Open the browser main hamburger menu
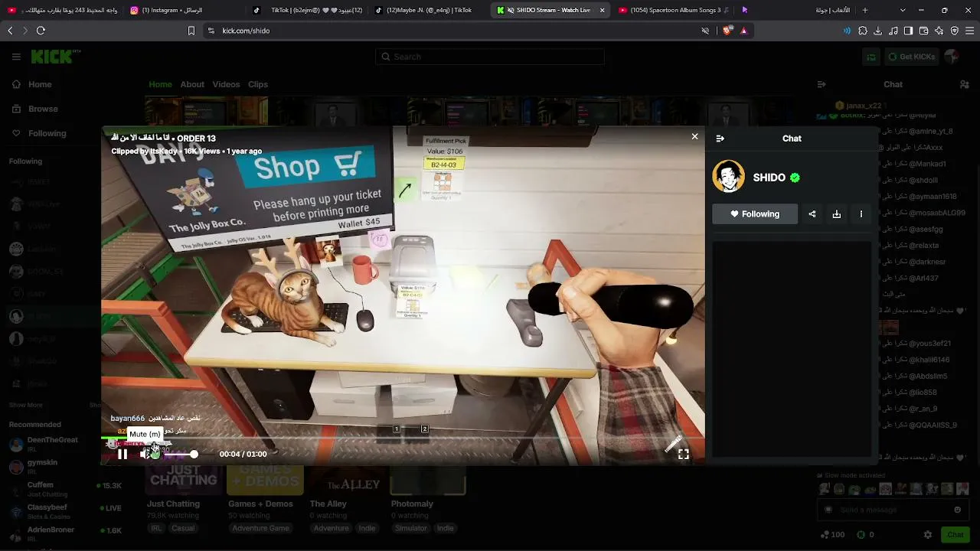Image resolution: width=980 pixels, height=551 pixels. (970, 31)
